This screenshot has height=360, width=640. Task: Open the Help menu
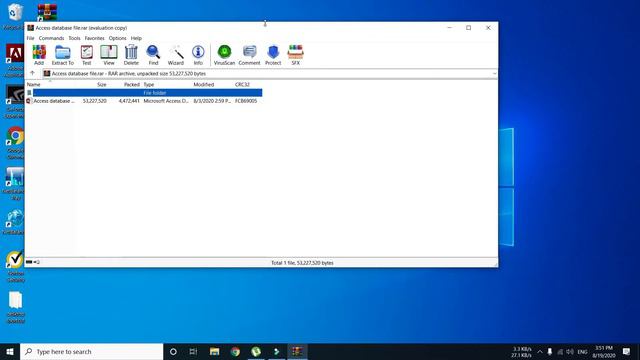click(136, 38)
